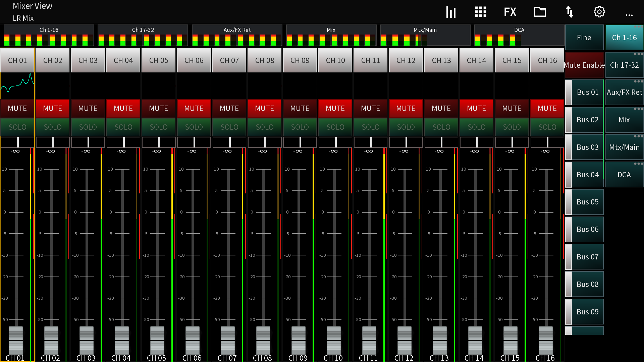
Task: Click the Ch 1-16 meter overview strip
Action: 49,35
